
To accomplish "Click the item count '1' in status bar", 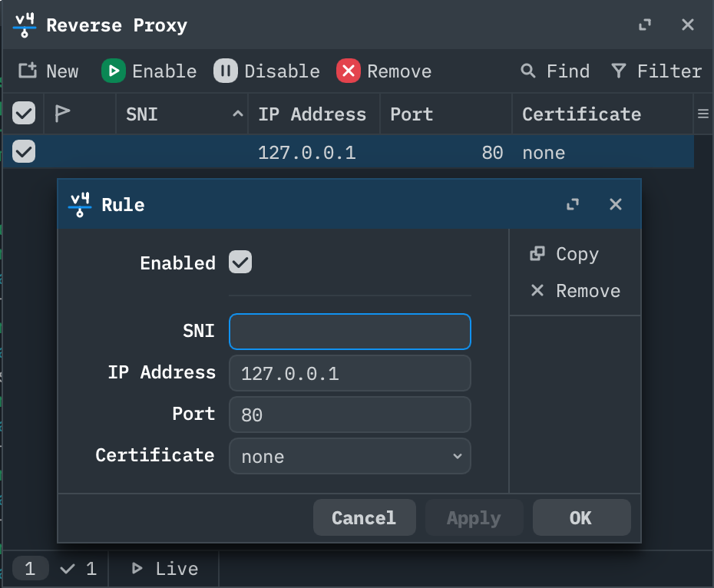I will pos(30,568).
